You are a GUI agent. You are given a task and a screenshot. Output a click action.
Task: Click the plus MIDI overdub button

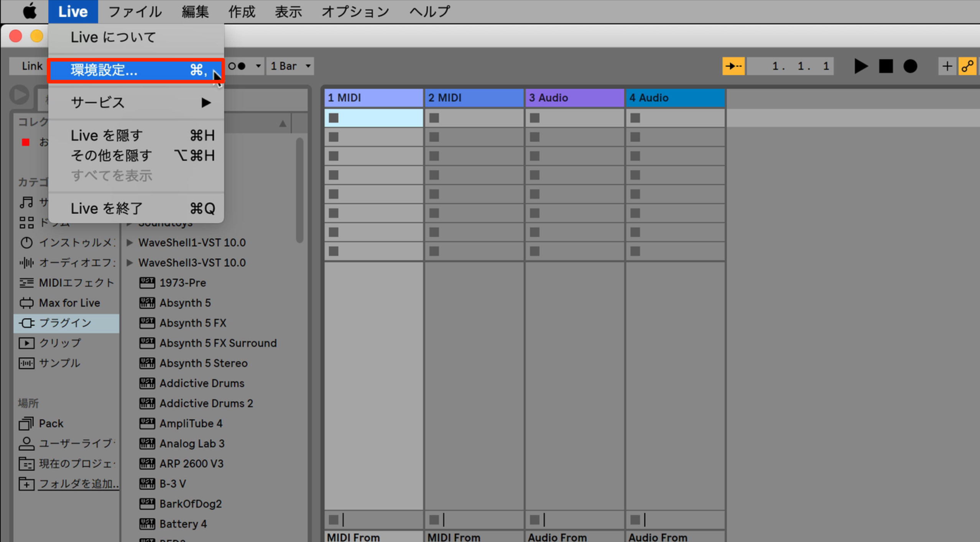pos(947,66)
